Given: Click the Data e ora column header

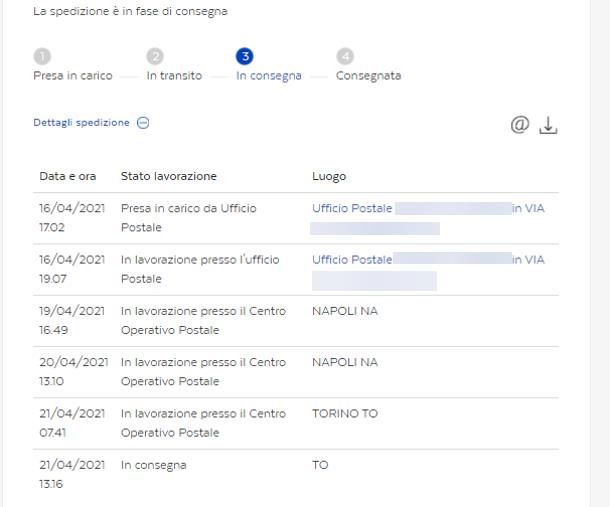Looking at the screenshot, I should click(68, 176).
